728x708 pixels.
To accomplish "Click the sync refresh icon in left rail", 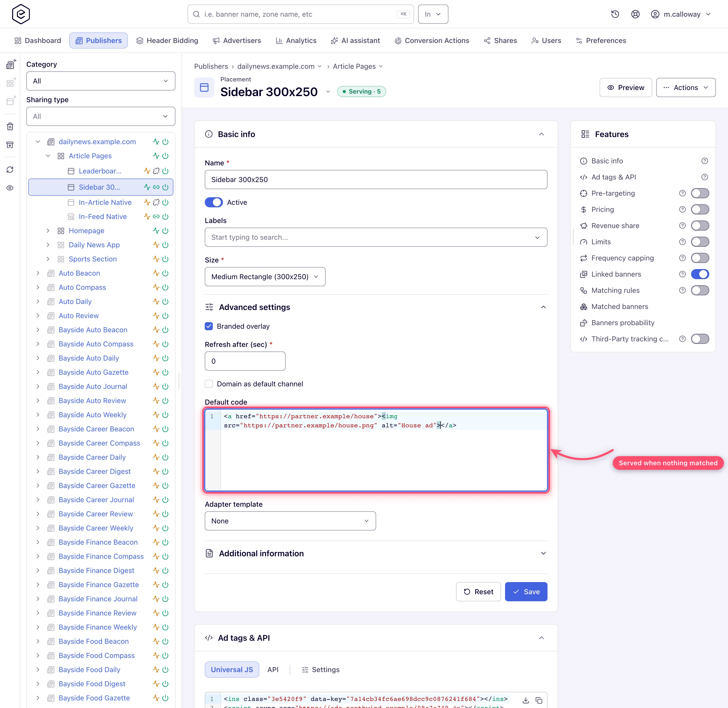I will point(10,170).
